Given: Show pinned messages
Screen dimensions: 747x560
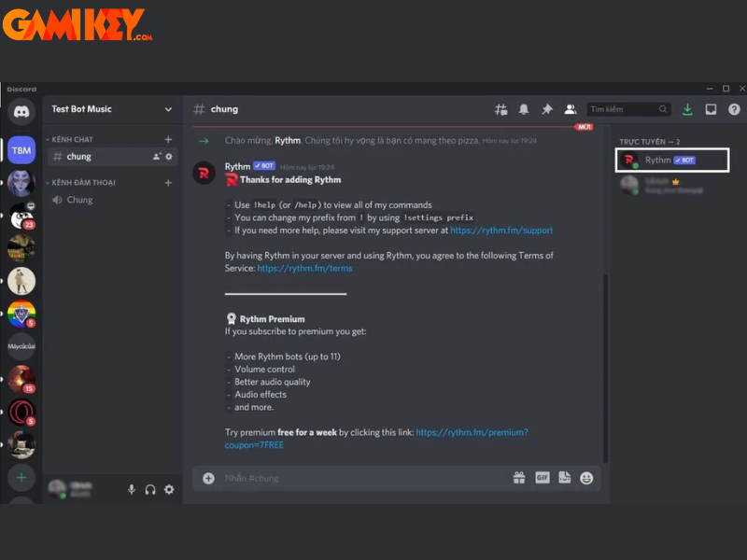Looking at the screenshot, I should (x=547, y=109).
